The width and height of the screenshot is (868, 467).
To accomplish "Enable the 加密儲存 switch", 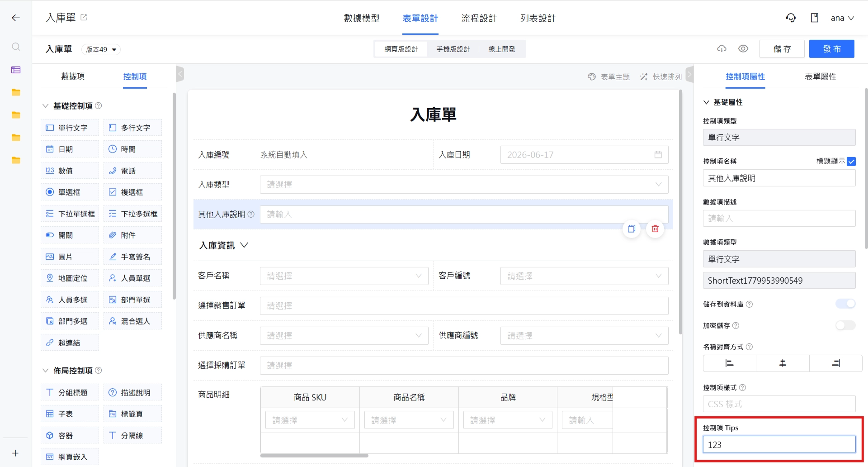I will coord(845,325).
